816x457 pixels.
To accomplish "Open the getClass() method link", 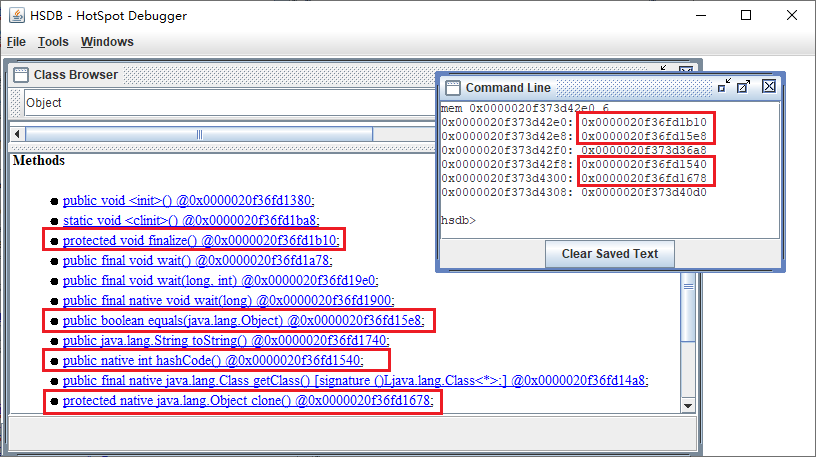I will point(355,380).
